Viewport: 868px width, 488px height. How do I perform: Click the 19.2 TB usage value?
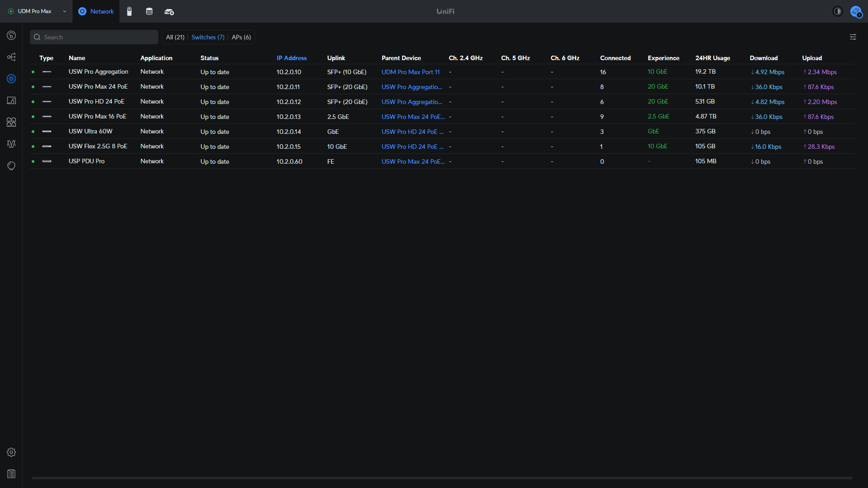point(705,72)
